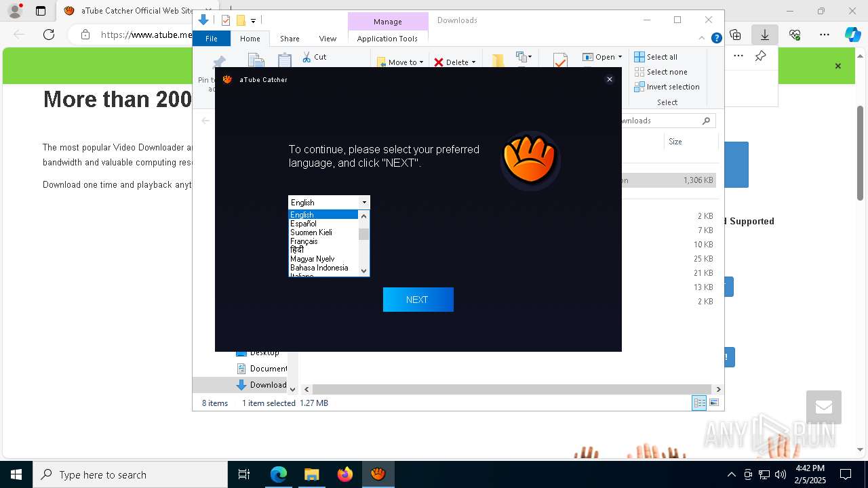Choose Bahasa Indonesia from the language list
The image size is (868, 488).
(323, 268)
